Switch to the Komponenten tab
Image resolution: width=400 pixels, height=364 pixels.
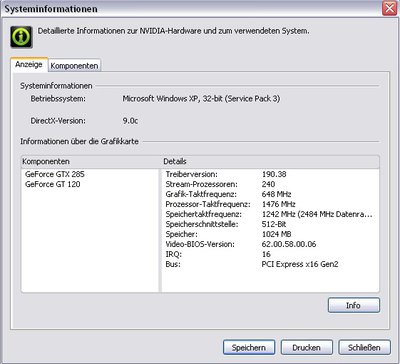pyautogui.click(x=74, y=66)
